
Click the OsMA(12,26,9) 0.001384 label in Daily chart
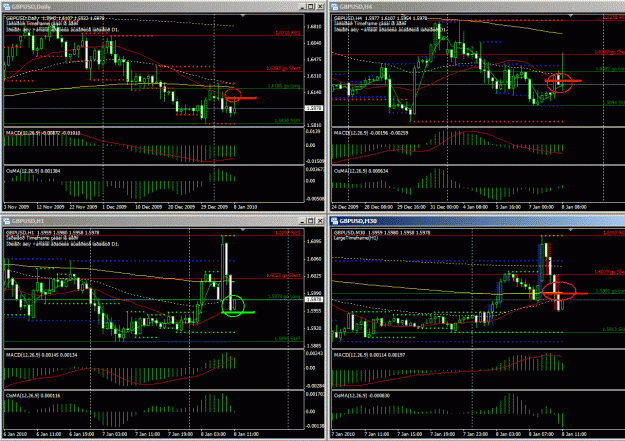33,171
